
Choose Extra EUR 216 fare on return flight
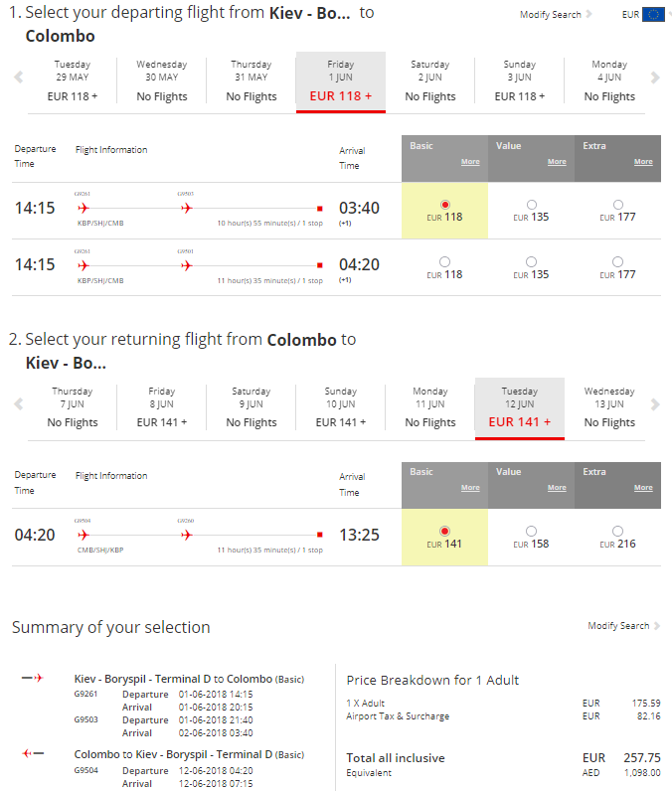(617, 532)
